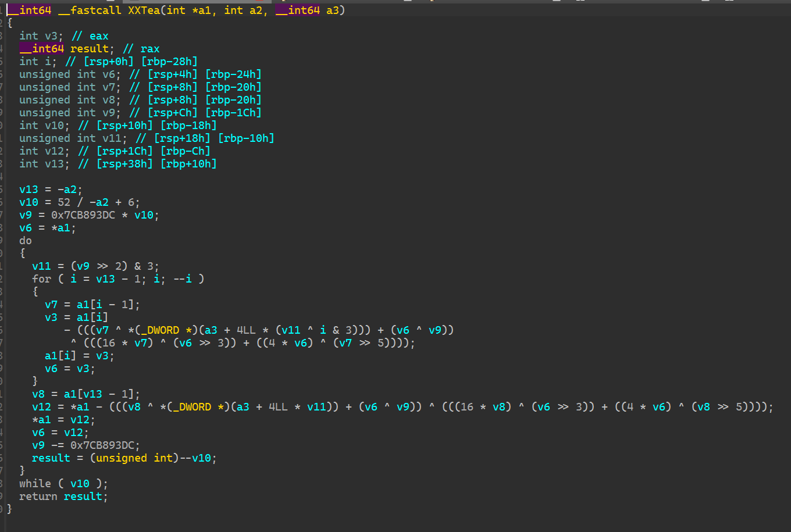
Task: Click the XXTea function name in signature
Action: 144,10
